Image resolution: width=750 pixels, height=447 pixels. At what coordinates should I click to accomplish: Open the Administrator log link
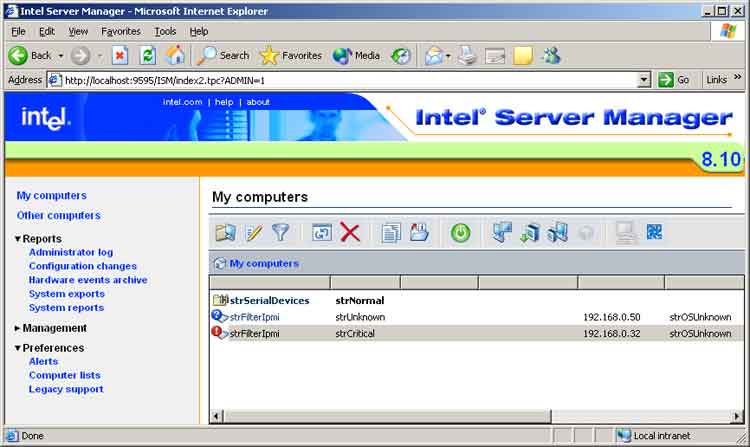click(71, 253)
